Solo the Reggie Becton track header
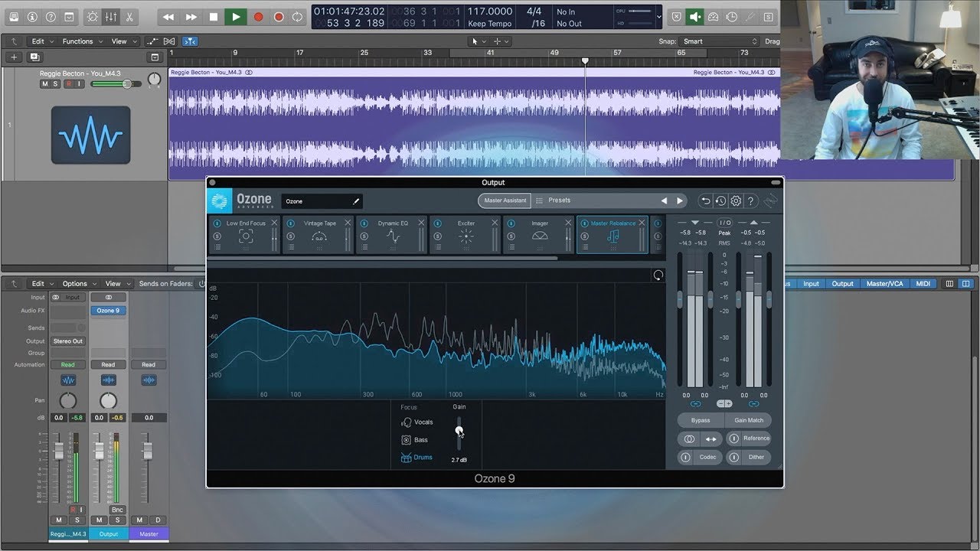 (x=55, y=83)
